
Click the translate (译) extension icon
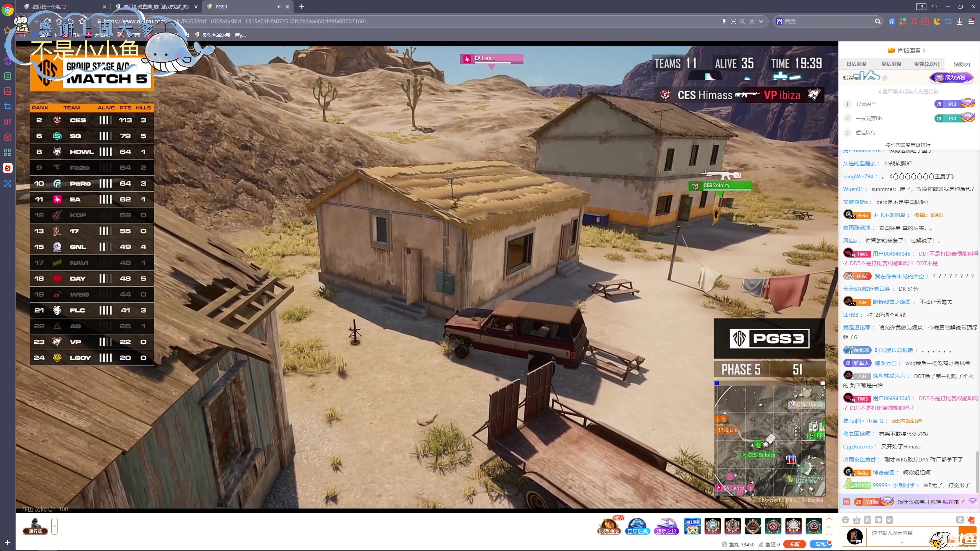pos(892,21)
